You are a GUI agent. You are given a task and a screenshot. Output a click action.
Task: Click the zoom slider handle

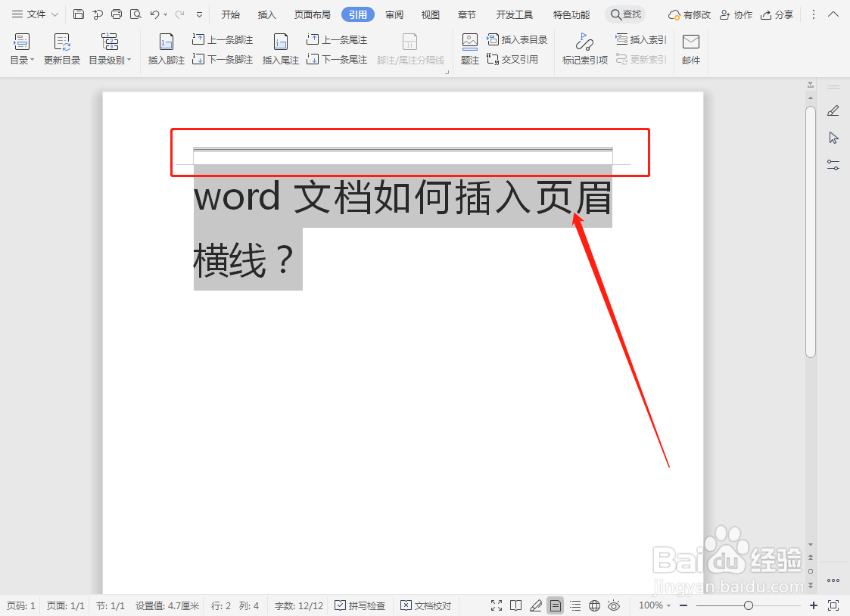tap(748, 605)
